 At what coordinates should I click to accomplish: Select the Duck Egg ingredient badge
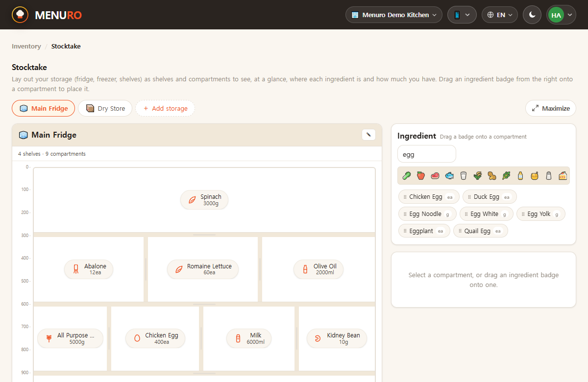[x=490, y=197]
